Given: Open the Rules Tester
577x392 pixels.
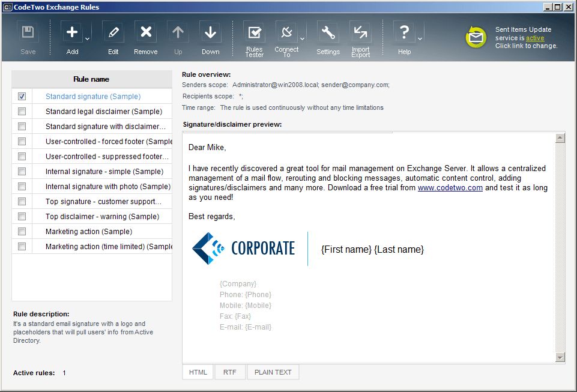Looking at the screenshot, I should 254,33.
